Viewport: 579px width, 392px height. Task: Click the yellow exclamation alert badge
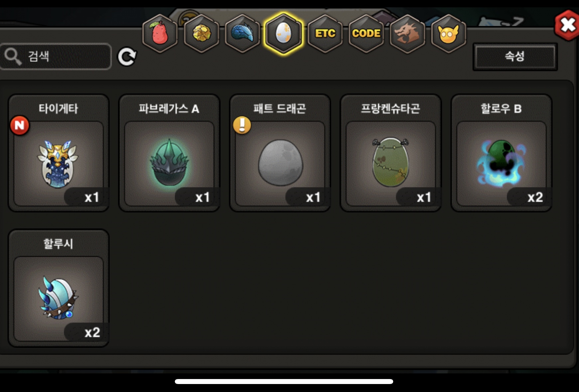click(242, 125)
